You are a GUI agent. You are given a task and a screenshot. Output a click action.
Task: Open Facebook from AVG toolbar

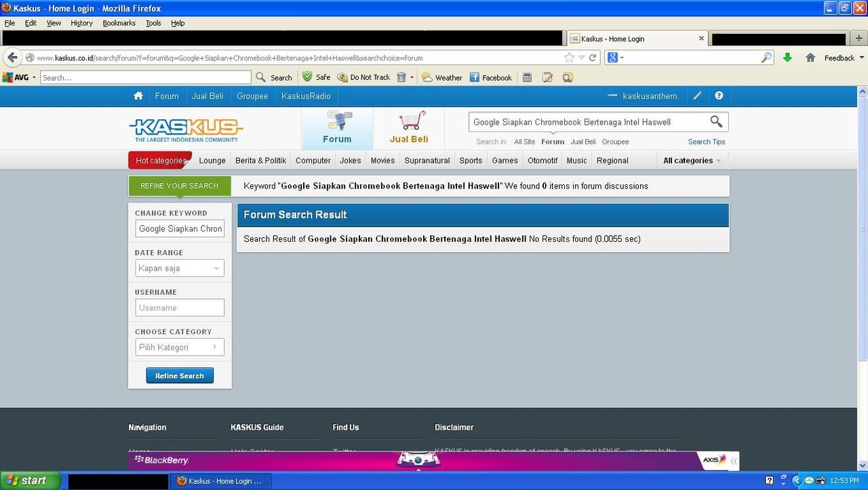(491, 77)
